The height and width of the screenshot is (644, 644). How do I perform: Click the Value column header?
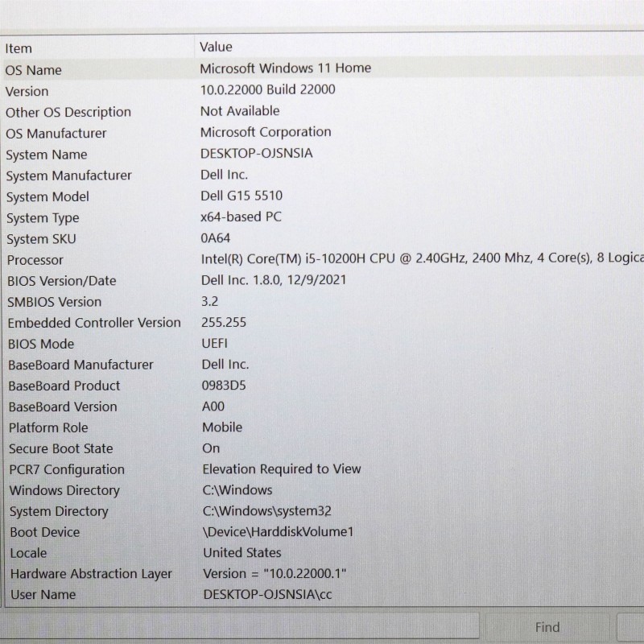tap(216, 47)
